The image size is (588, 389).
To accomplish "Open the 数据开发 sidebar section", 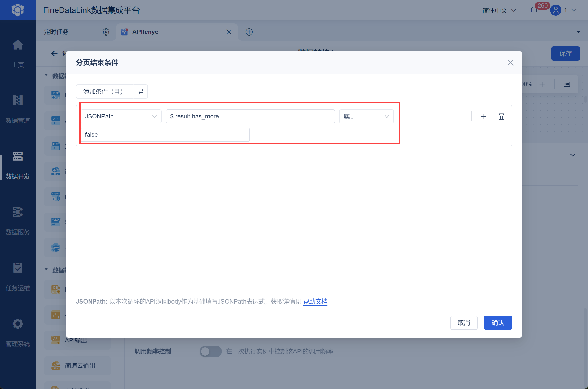I will [x=18, y=165].
